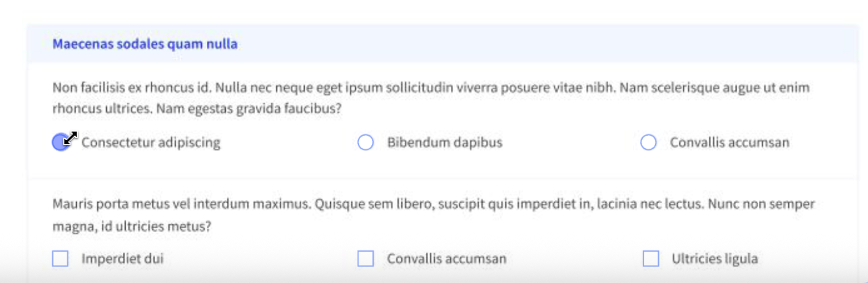Enable the Ultricies ligula checkbox
Screen dimensions: 868x283
pyautogui.click(x=651, y=259)
